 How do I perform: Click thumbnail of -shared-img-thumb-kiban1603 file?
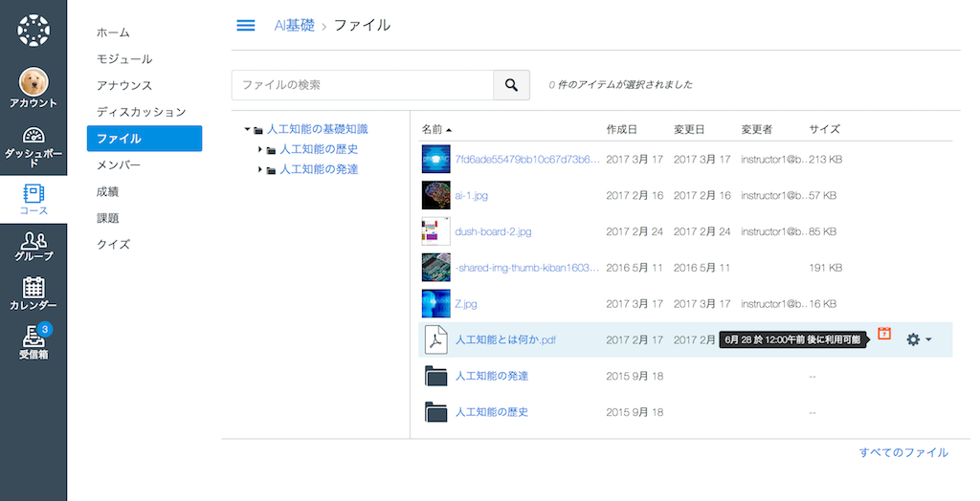coord(435,268)
